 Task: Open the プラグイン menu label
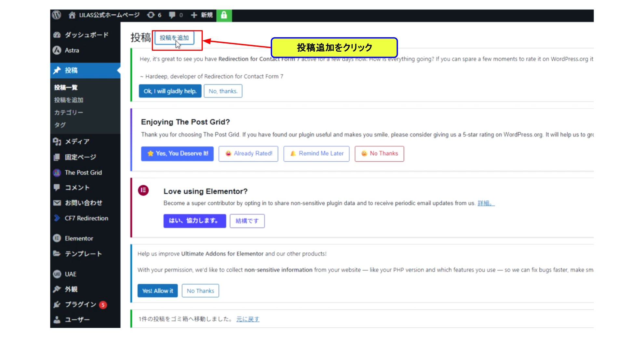pyautogui.click(x=81, y=305)
